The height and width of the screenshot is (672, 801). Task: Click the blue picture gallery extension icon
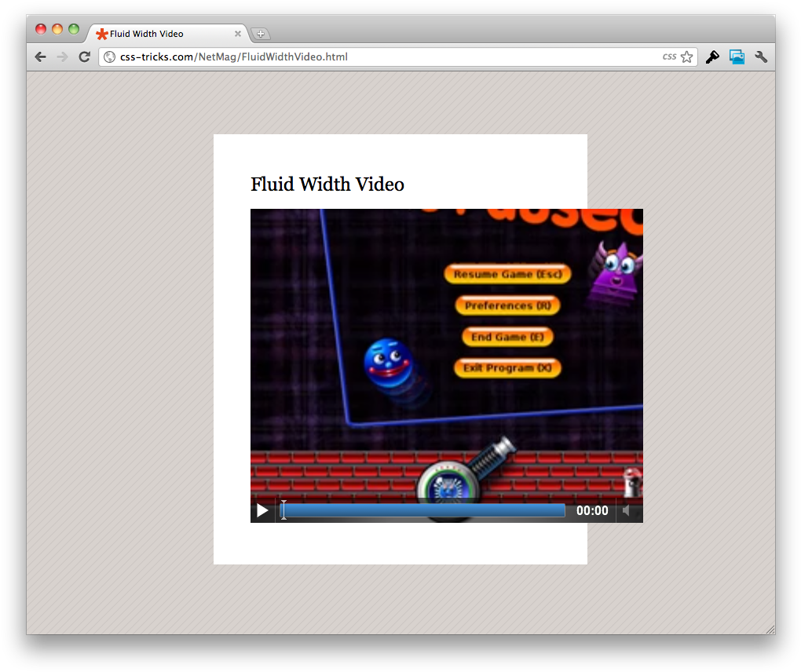[x=736, y=56]
